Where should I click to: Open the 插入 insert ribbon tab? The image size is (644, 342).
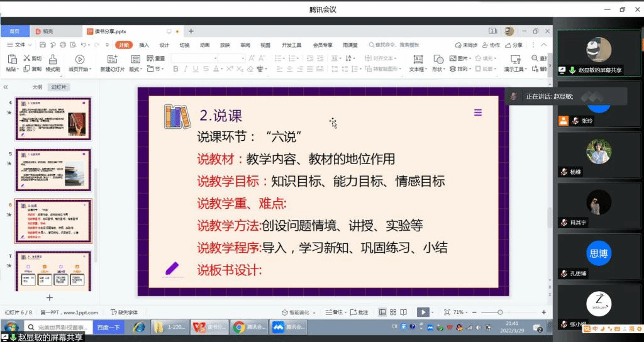pos(144,45)
